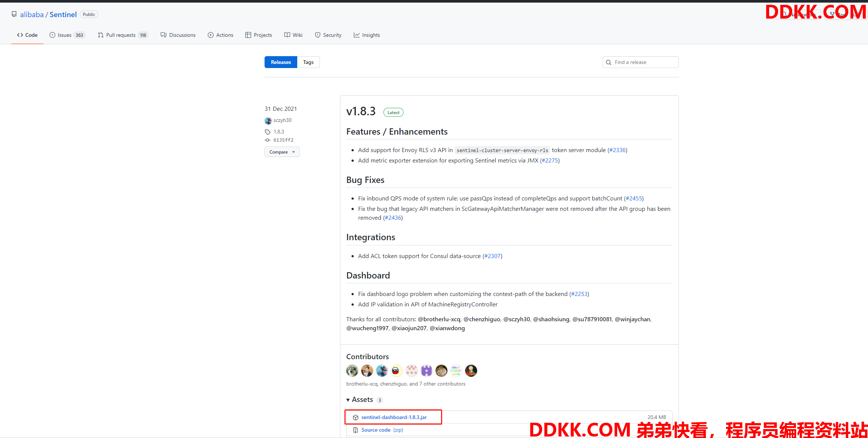Open the Insights tab

click(367, 35)
